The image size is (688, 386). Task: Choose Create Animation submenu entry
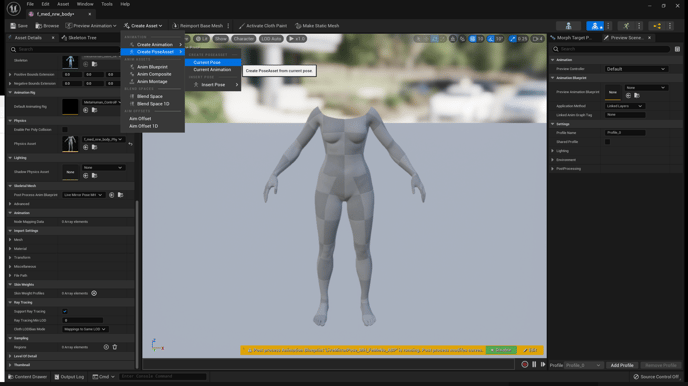click(152, 44)
